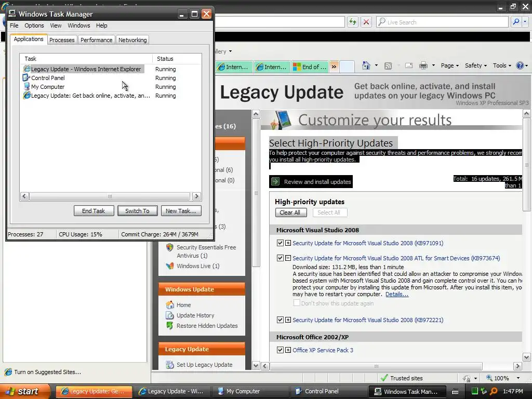The width and height of the screenshot is (532, 399).
Task: Click the red Stop loading icon
Action: pos(366,22)
